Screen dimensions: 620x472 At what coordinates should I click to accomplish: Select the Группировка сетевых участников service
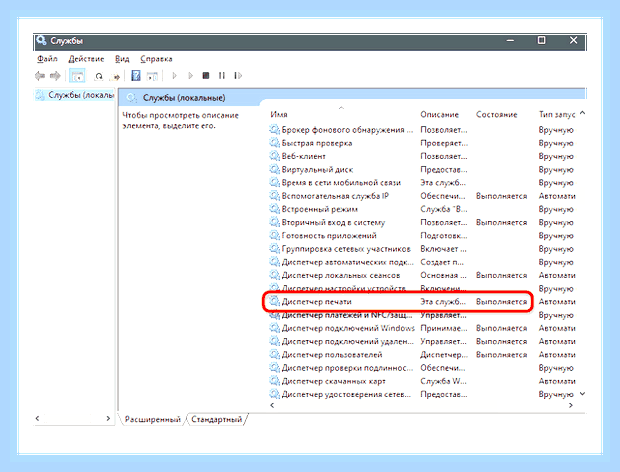click(x=346, y=249)
